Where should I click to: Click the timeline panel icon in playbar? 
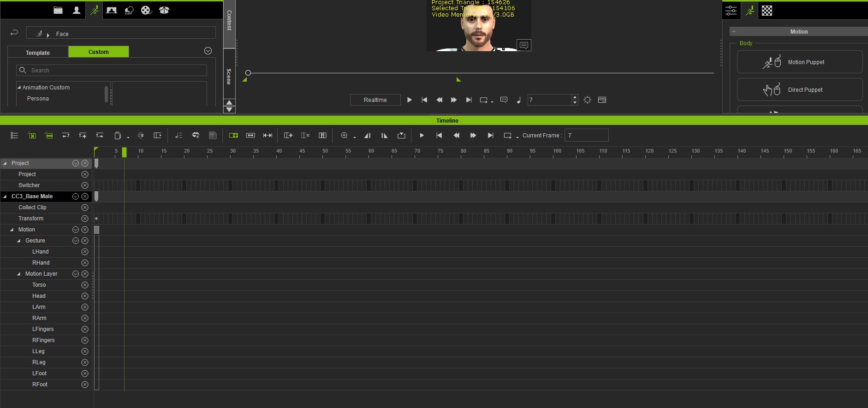point(602,100)
